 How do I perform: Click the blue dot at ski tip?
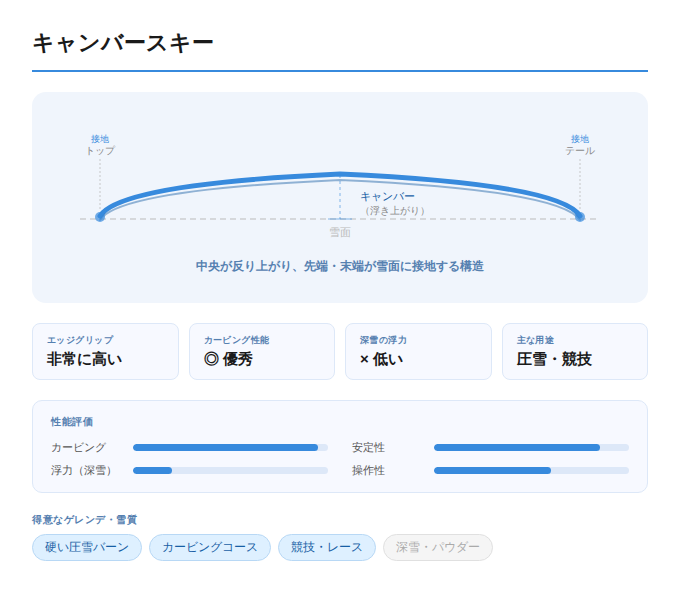[100, 216]
